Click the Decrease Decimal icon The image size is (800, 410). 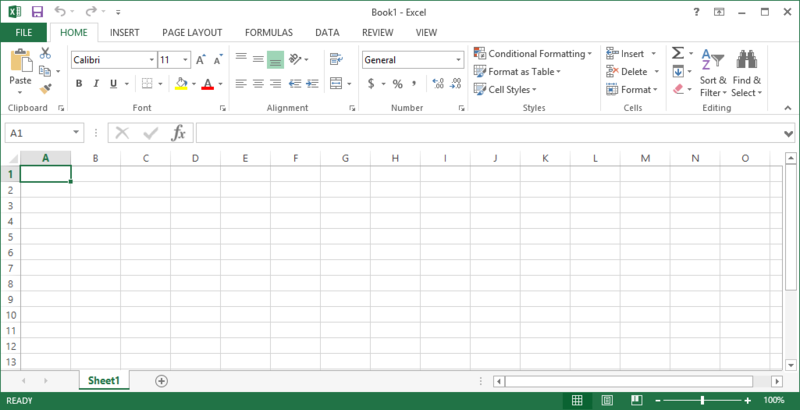(x=456, y=84)
